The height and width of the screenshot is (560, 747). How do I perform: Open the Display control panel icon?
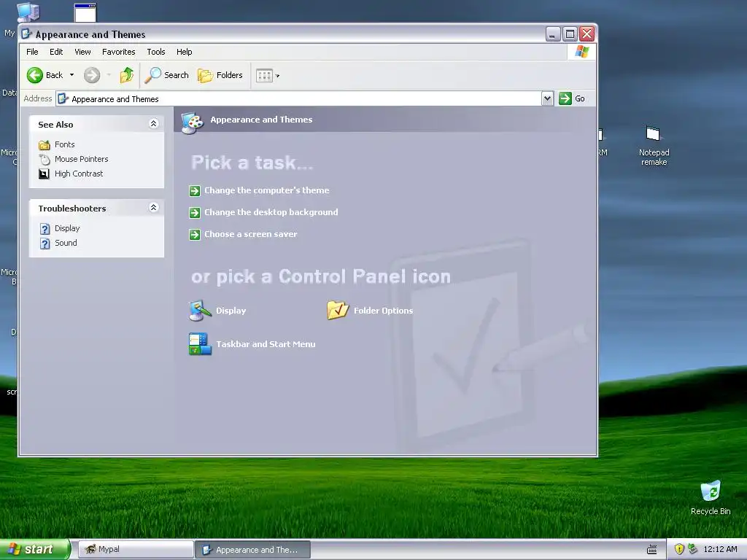(x=200, y=311)
